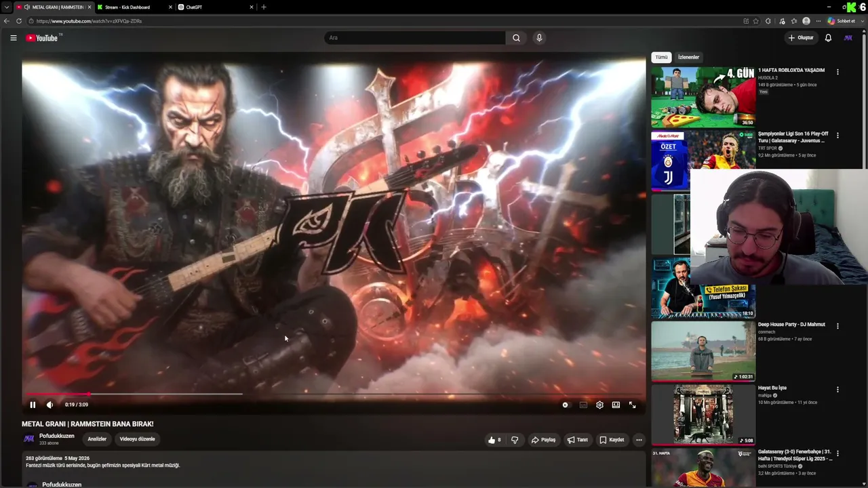Open the 1 HAFTA ROBLOX'DA YAŞADIM thumbnail
Image resolution: width=868 pixels, height=488 pixels.
pyautogui.click(x=703, y=97)
